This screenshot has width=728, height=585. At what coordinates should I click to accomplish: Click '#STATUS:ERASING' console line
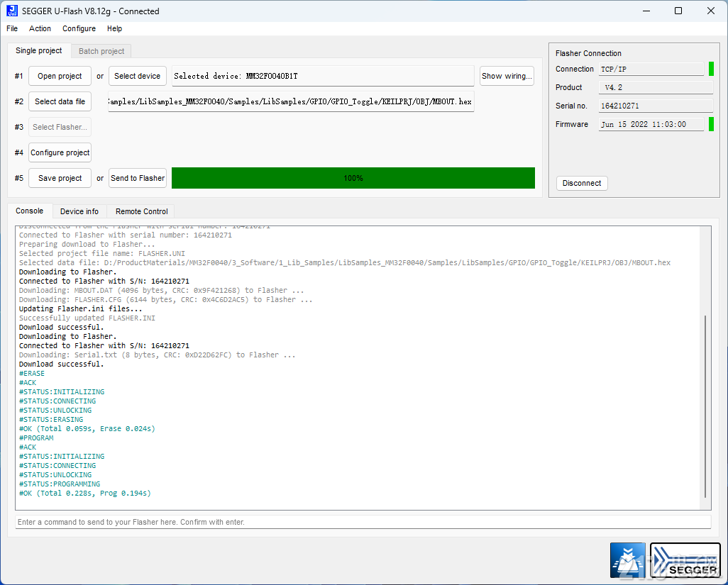(x=51, y=419)
